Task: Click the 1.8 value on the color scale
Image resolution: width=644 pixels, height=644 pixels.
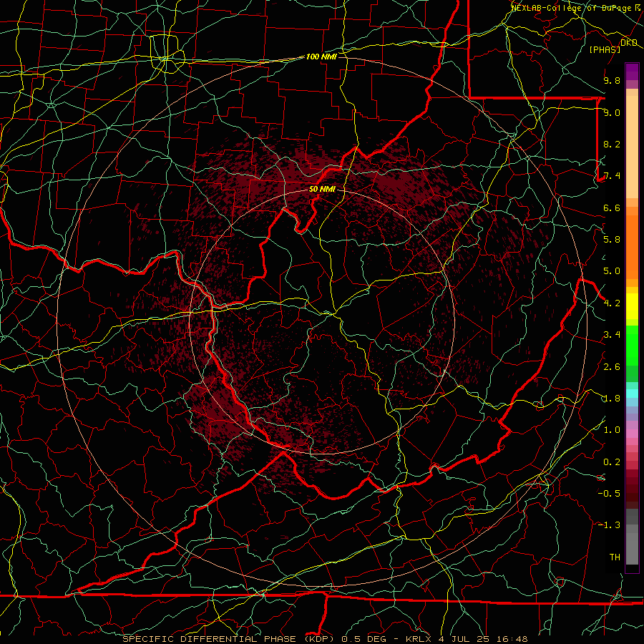Action: click(612, 399)
